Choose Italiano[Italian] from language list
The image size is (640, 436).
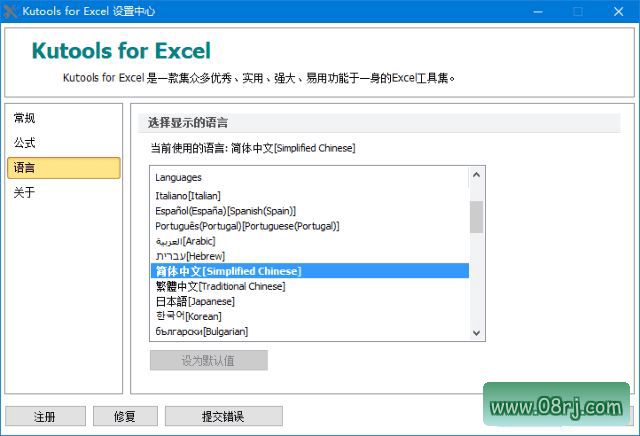click(188, 196)
